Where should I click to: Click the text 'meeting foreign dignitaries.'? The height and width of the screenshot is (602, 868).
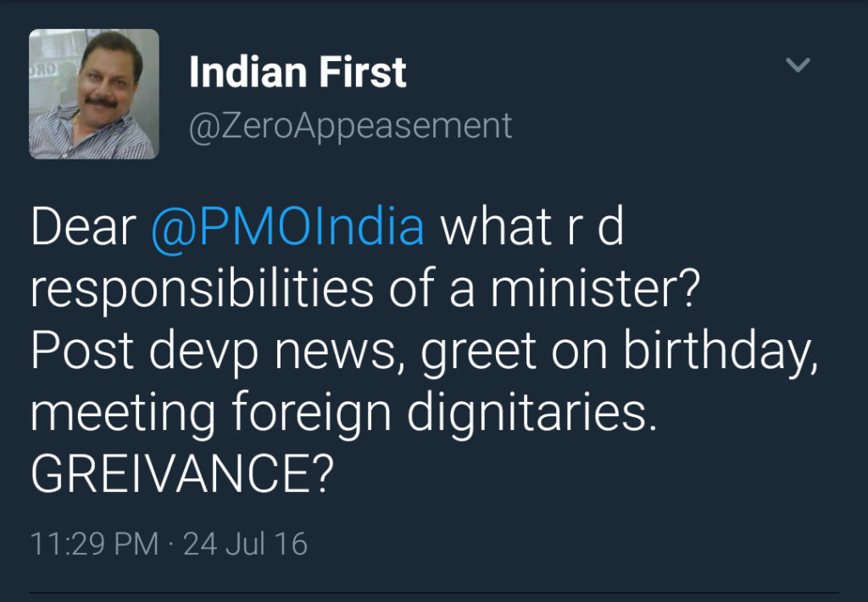pyautogui.click(x=344, y=413)
